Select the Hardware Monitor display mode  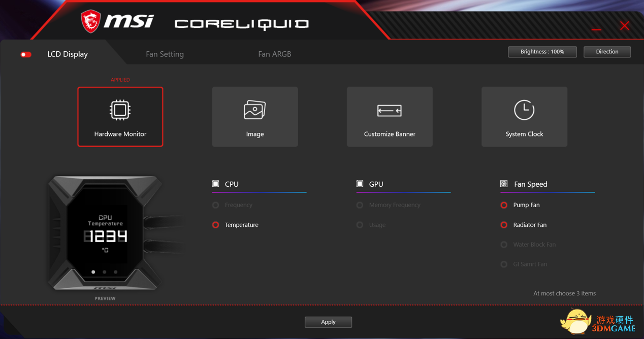[120, 117]
